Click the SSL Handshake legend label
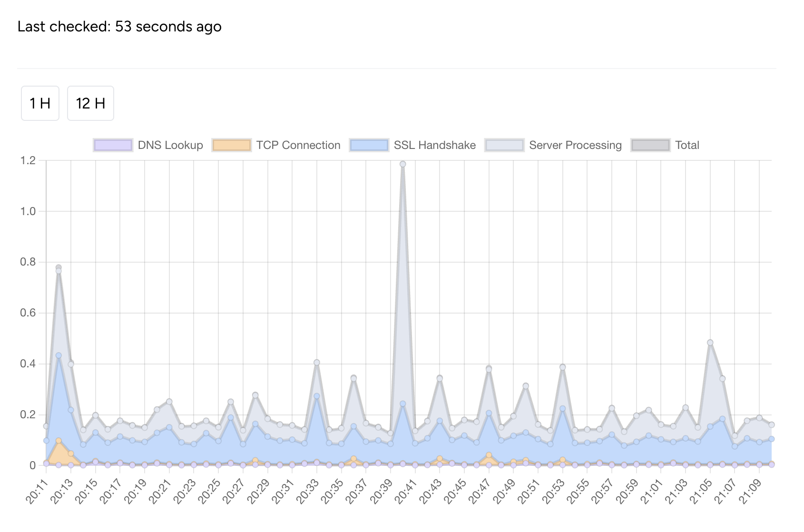The image size is (804, 532). (435, 145)
